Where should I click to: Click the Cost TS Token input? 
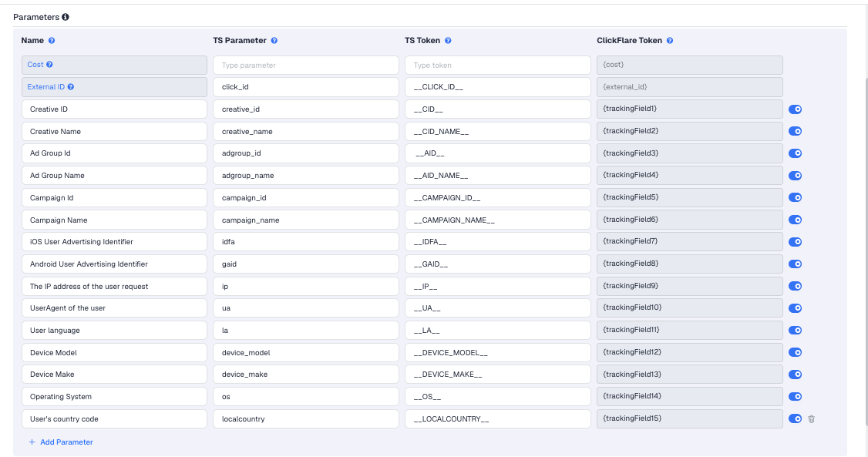click(498, 65)
